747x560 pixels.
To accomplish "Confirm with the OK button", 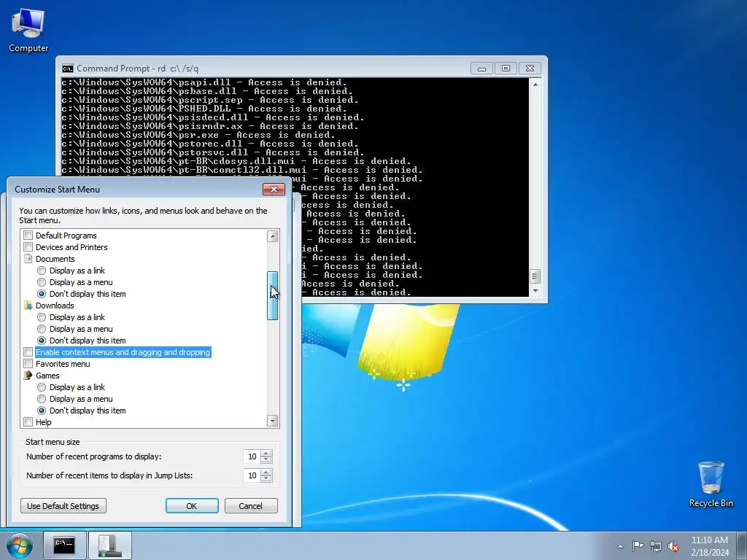I will (x=192, y=506).
